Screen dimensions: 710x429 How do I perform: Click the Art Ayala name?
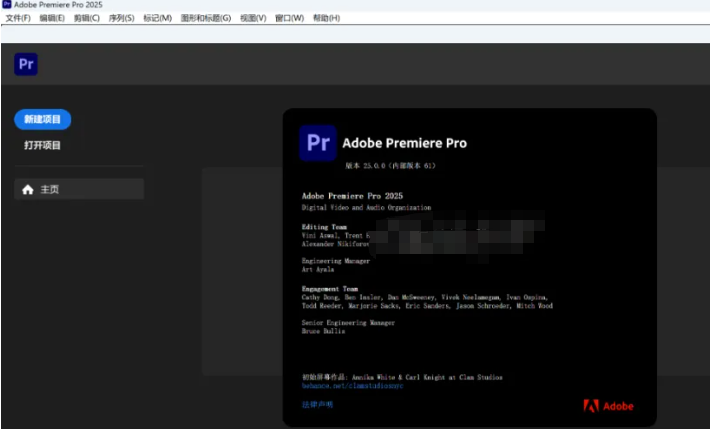point(318,270)
